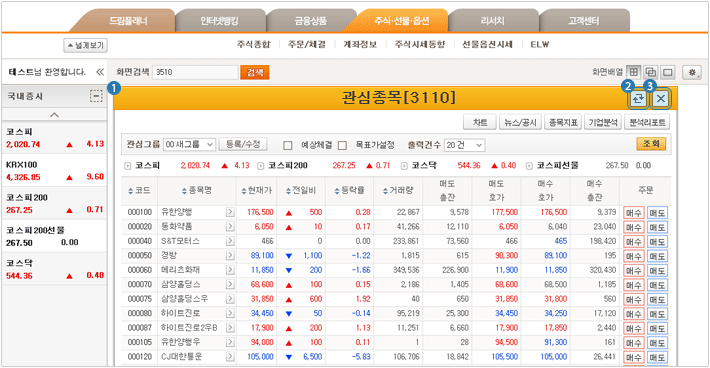
Task: Select the grid screen layout icon
Action: (x=633, y=72)
